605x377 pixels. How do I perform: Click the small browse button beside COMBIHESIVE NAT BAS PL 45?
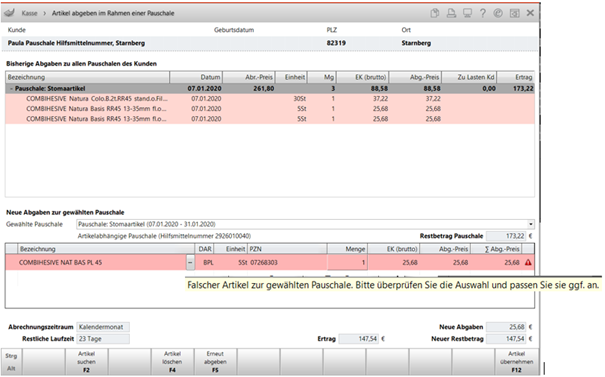point(190,262)
